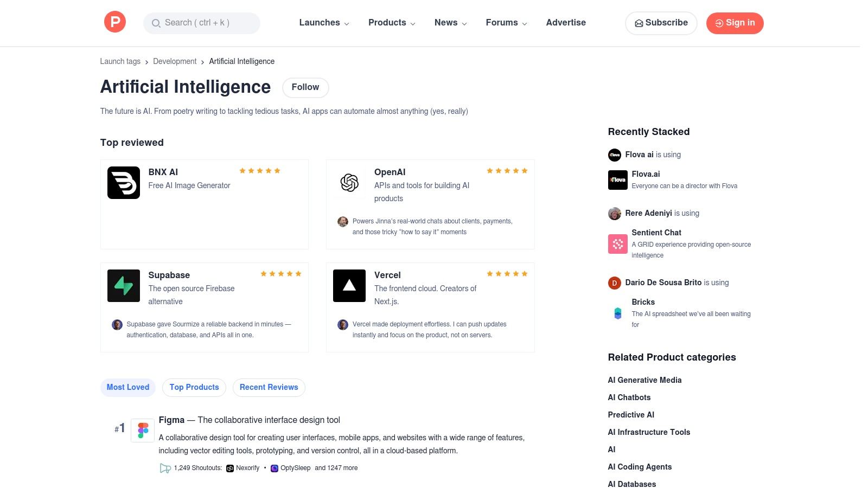Image resolution: width=868 pixels, height=488 pixels.
Task: Click the Bricks app icon
Action: [617, 313]
